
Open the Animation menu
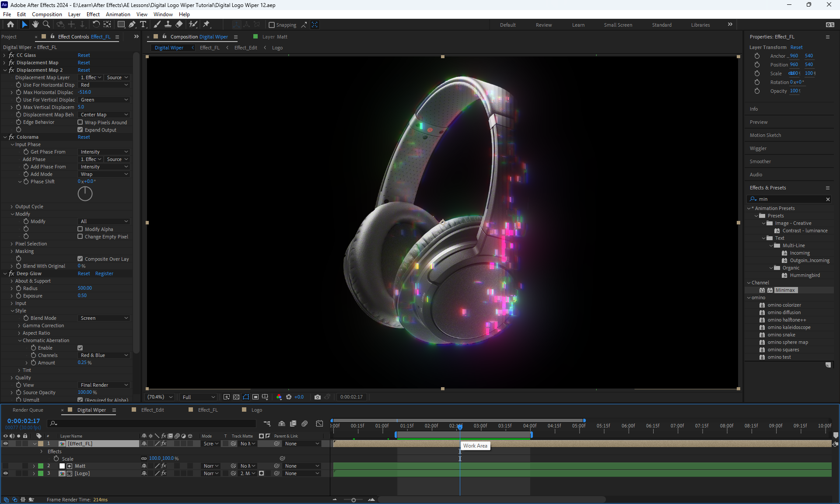tap(118, 14)
